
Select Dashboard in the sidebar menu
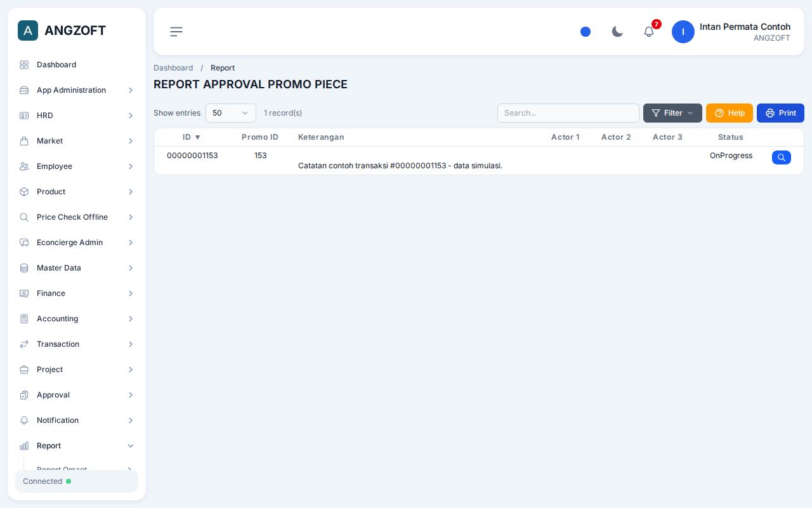coord(77,65)
